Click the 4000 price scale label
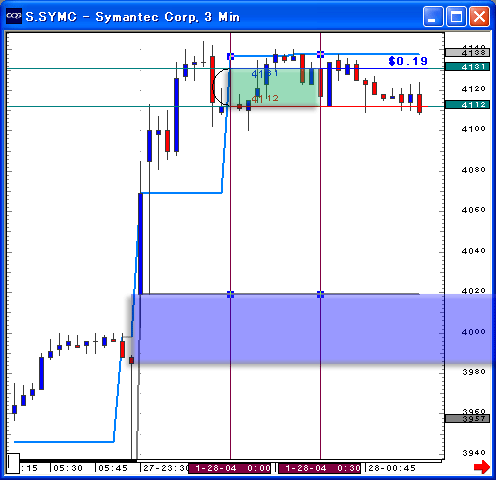 (473, 332)
